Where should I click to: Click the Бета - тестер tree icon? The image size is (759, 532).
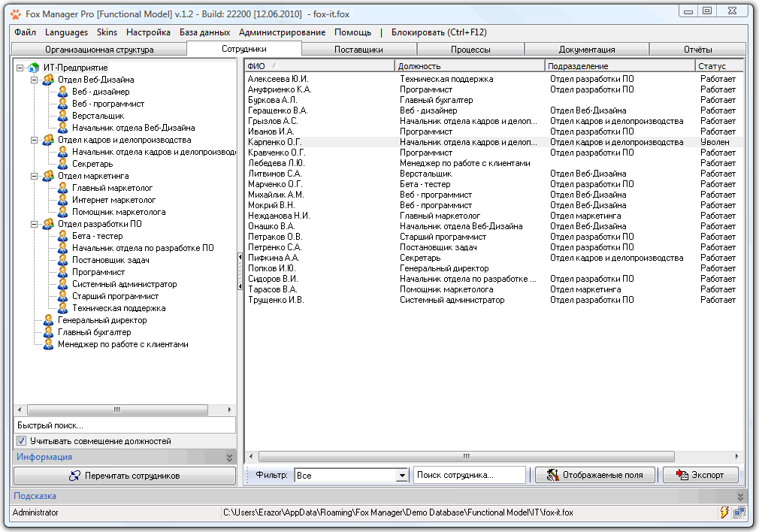click(x=62, y=236)
